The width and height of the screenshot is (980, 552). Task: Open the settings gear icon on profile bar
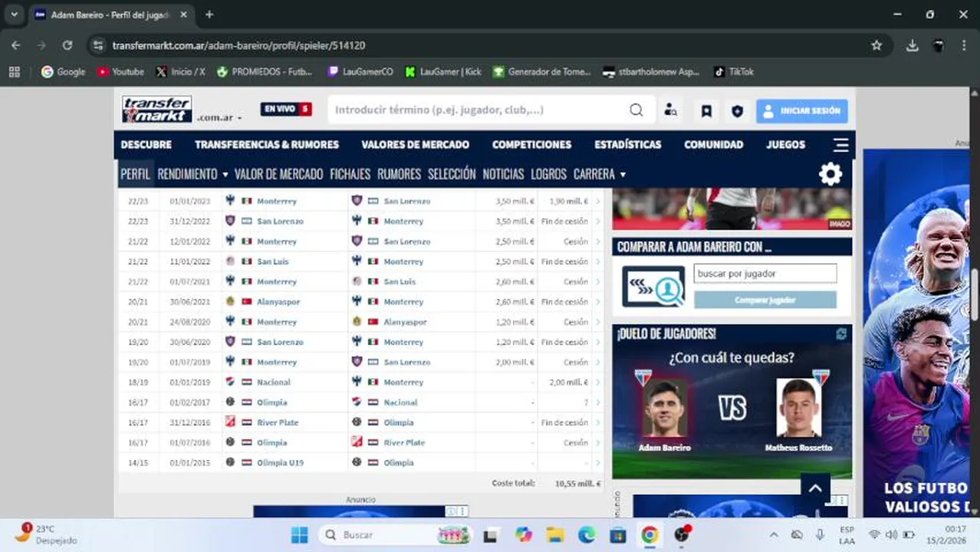[x=830, y=174]
